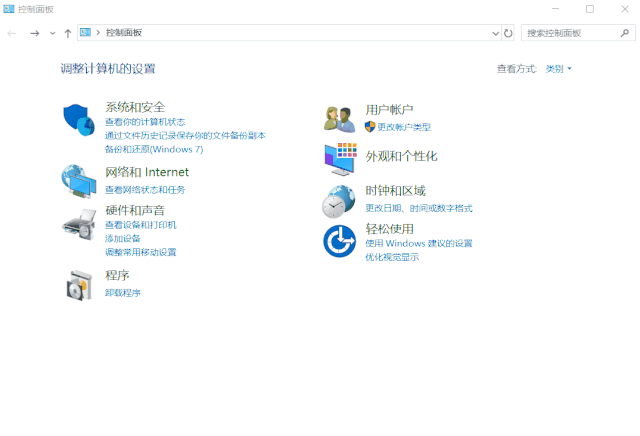Minimize the Control Panel window
Image resolution: width=640 pixels, height=436 pixels.
click(x=555, y=9)
